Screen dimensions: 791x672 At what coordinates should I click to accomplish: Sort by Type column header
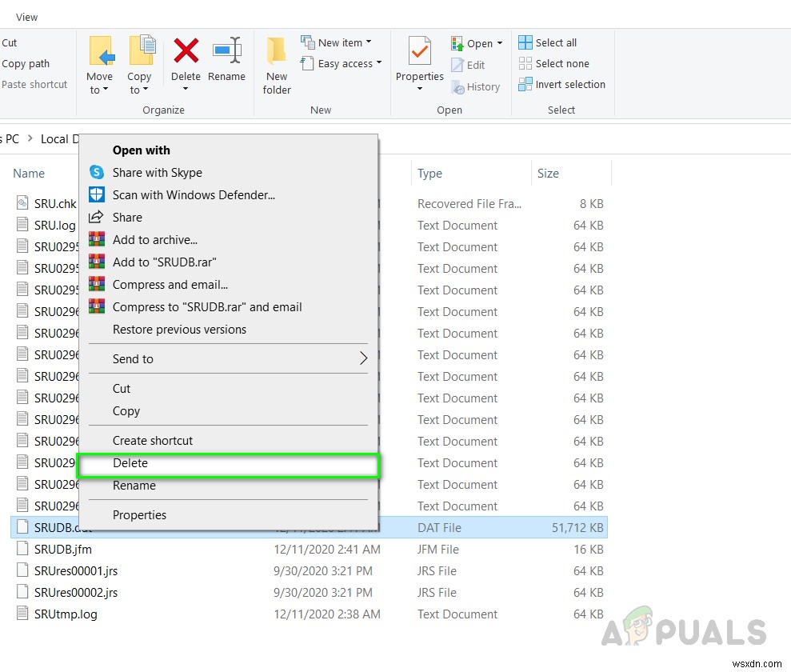429,174
